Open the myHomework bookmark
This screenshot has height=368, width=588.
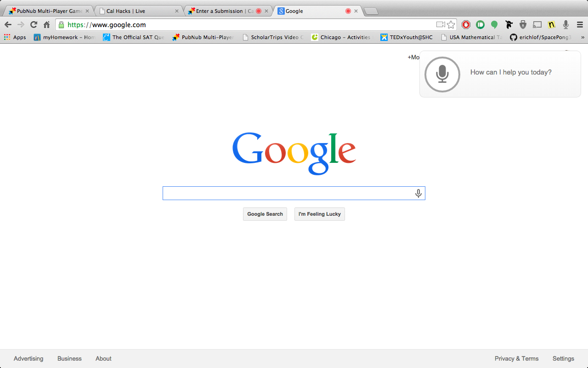pyautogui.click(x=65, y=37)
